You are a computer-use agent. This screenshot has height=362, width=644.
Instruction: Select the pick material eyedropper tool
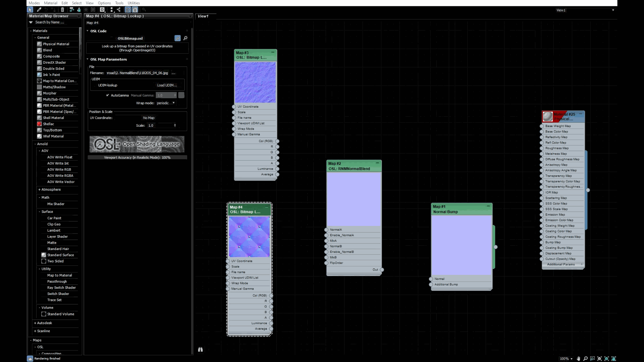point(39,10)
